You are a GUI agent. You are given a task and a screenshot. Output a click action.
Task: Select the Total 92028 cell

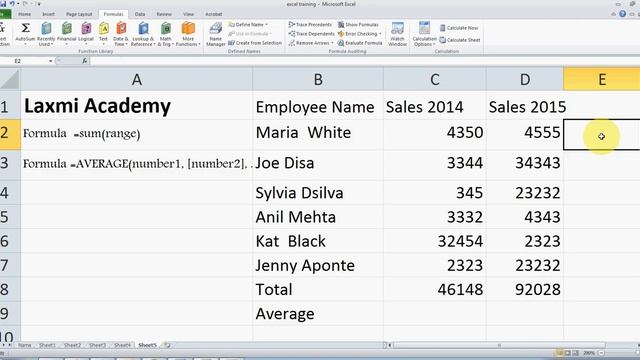tap(525, 289)
